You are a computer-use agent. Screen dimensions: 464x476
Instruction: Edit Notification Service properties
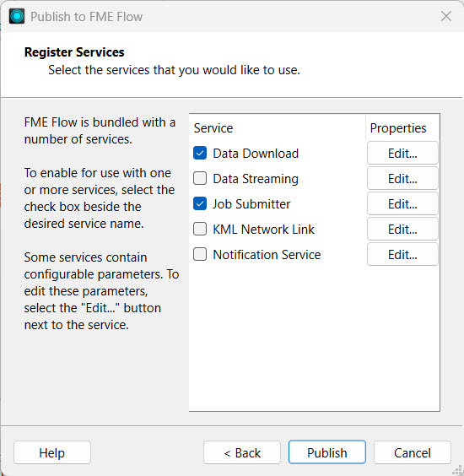402,254
